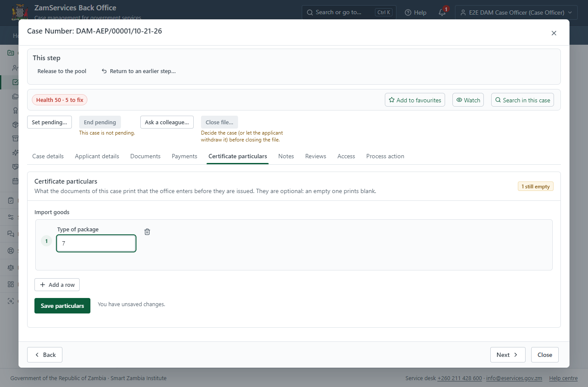The image size is (588, 387).
Task: Open the lifebuoy support sidebar icon
Action: click(x=11, y=251)
